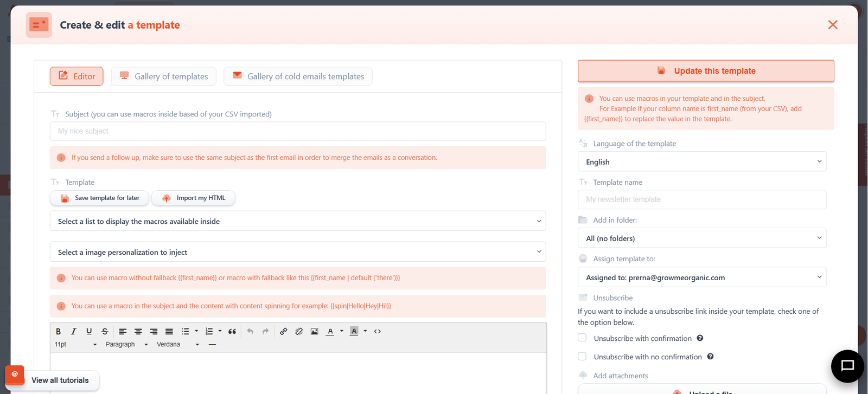868x394 pixels.
Task: Insert a bullet list
Action: point(186,331)
